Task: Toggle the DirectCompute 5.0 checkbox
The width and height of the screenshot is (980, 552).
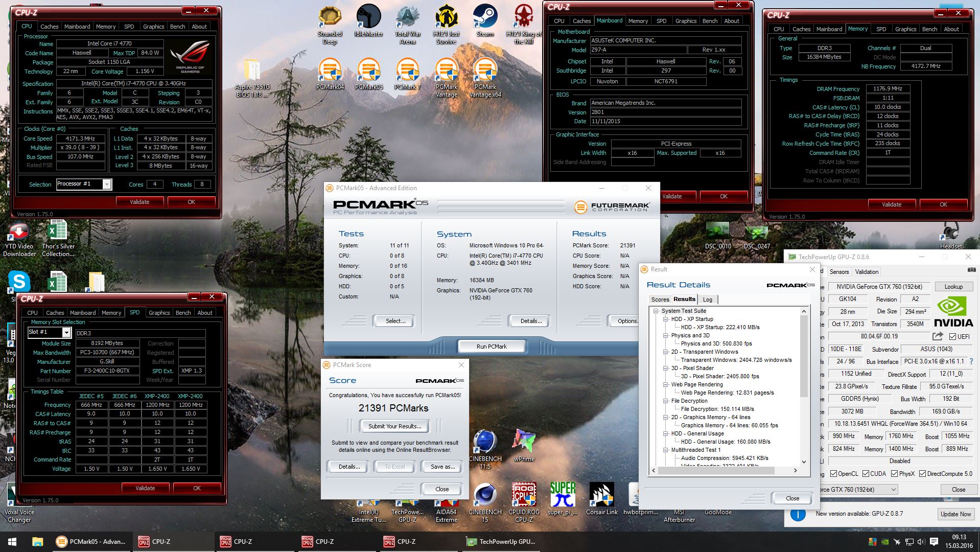Action: coord(923,474)
